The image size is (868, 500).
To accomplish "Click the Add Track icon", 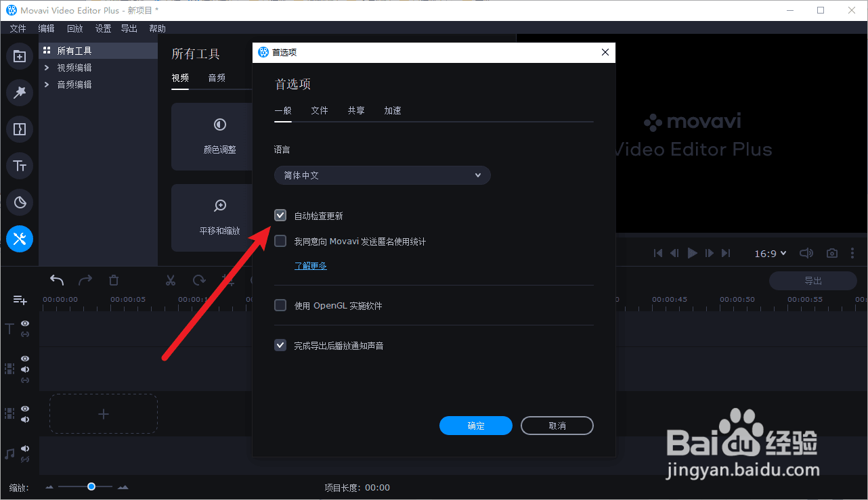I will (x=20, y=300).
